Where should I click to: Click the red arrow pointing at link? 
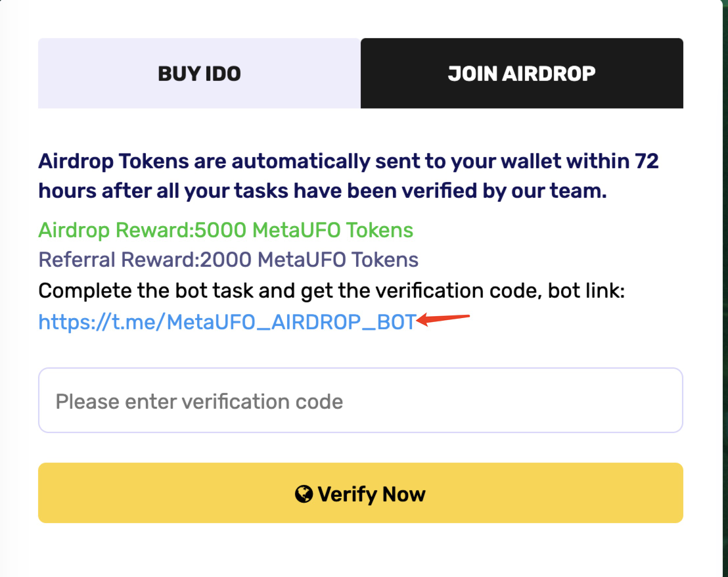click(x=444, y=320)
